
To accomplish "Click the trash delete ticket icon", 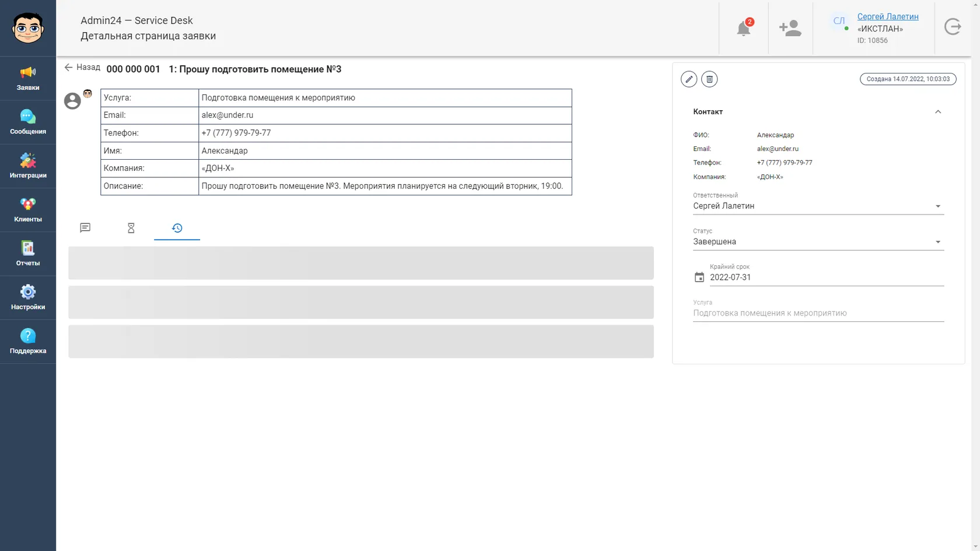I will point(709,79).
